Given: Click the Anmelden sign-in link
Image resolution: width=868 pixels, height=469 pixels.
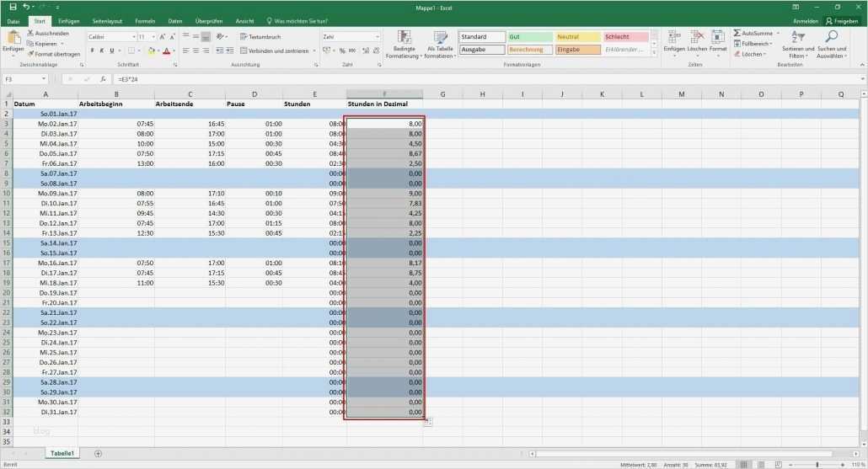Looking at the screenshot, I should [x=806, y=21].
